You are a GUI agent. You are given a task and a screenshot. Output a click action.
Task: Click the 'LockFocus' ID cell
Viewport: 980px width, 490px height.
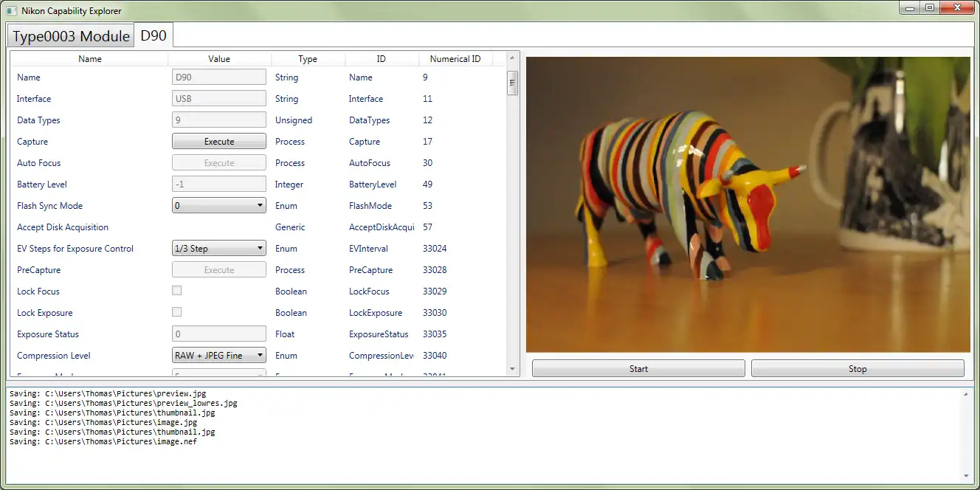369,291
